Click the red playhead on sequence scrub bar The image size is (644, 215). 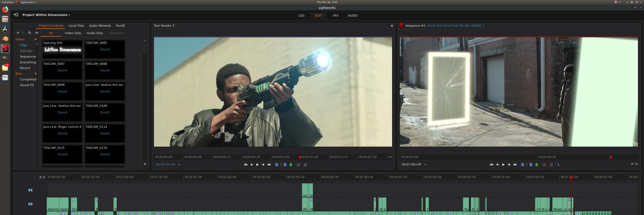tap(611, 157)
